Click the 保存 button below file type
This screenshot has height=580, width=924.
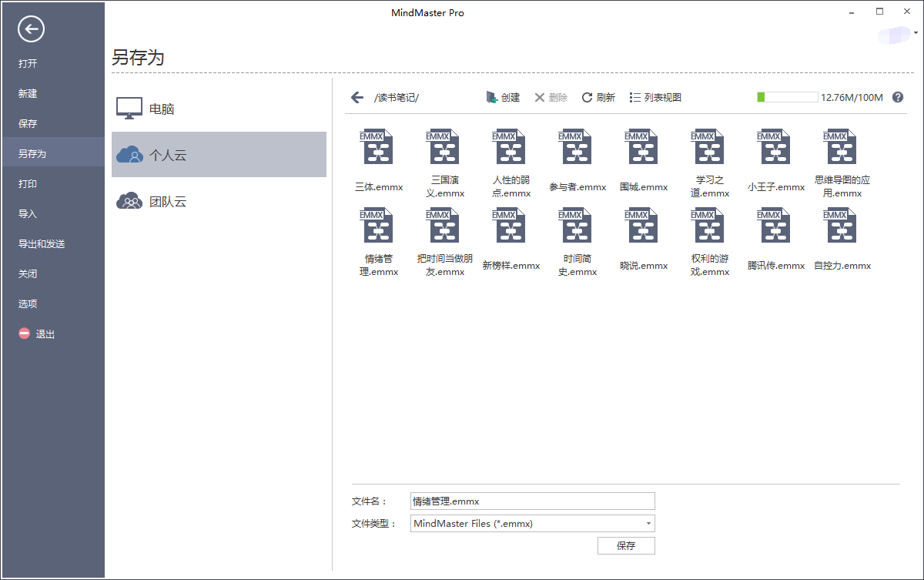[626, 545]
